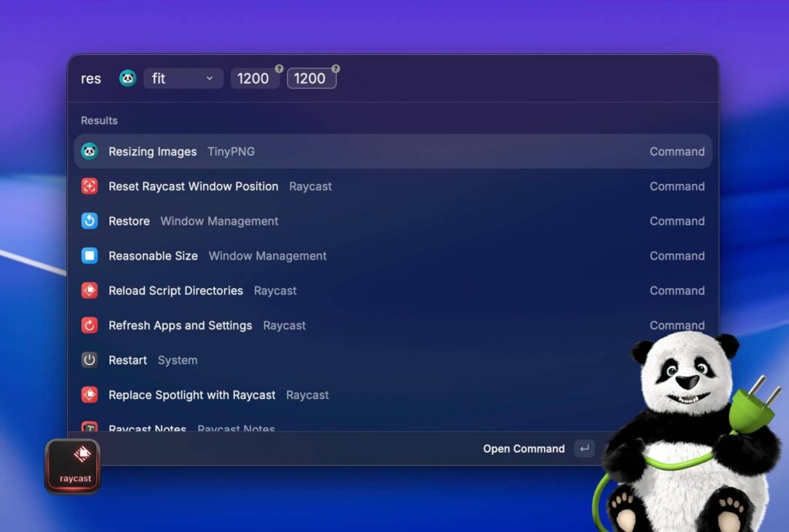Click the Refresh Apps and Settings icon
The image size is (789, 532).
(89, 326)
